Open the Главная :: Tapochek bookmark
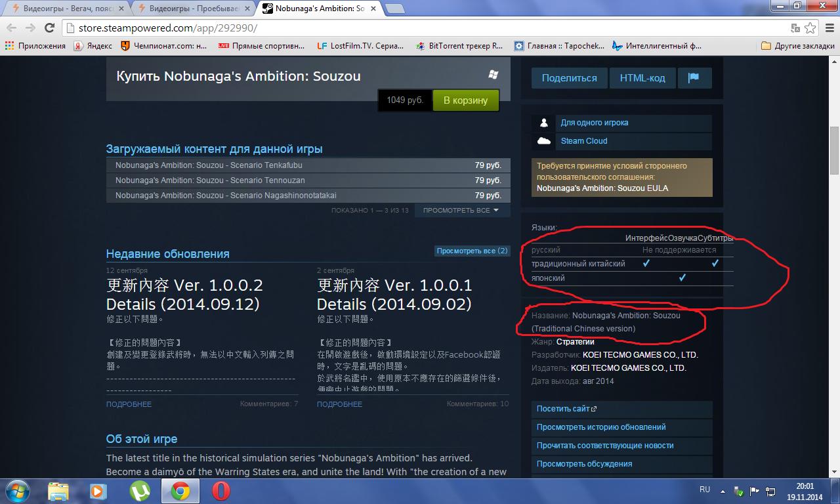 [x=559, y=46]
